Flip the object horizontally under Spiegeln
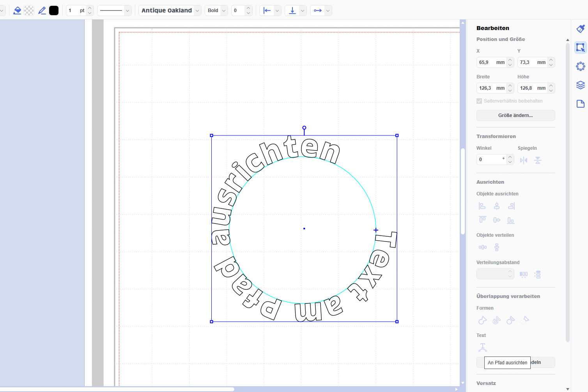The width and height of the screenshot is (588, 392). [524, 160]
